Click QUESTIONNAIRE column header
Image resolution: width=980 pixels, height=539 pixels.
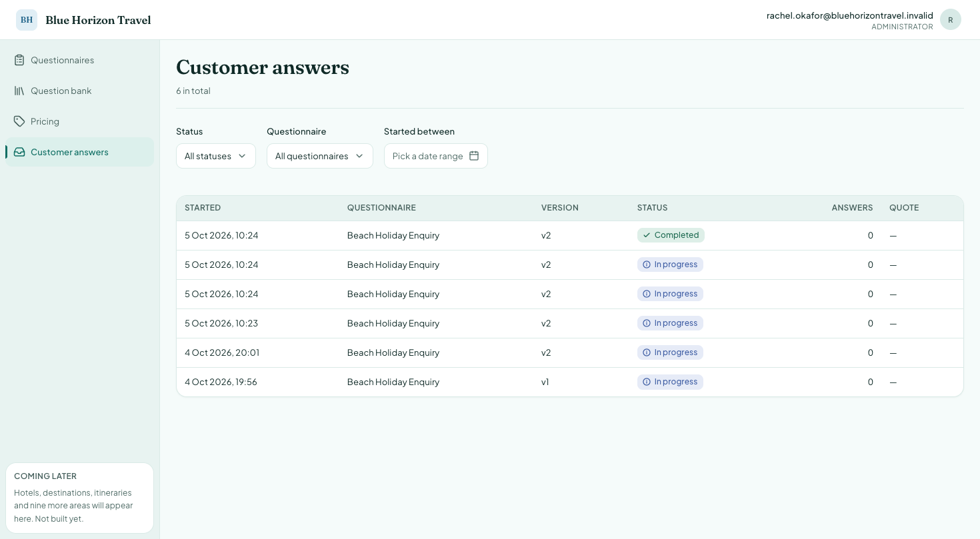pos(381,208)
